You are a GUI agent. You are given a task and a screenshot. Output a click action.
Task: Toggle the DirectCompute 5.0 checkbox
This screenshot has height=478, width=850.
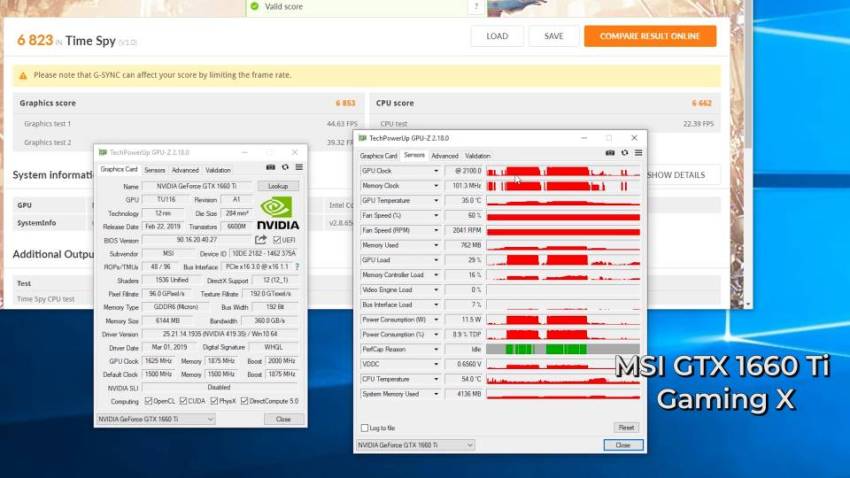244,401
